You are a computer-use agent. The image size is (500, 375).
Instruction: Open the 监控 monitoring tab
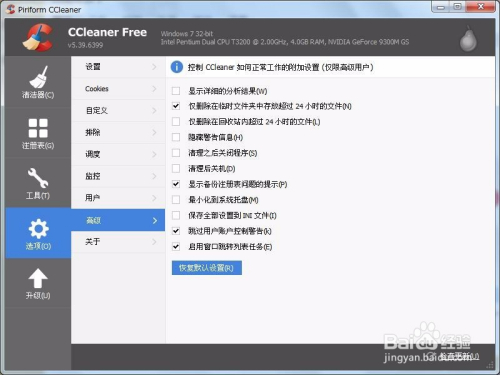(x=118, y=176)
